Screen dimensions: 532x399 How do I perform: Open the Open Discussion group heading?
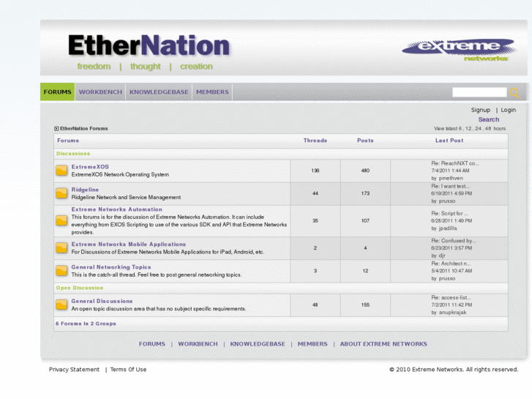(x=79, y=288)
